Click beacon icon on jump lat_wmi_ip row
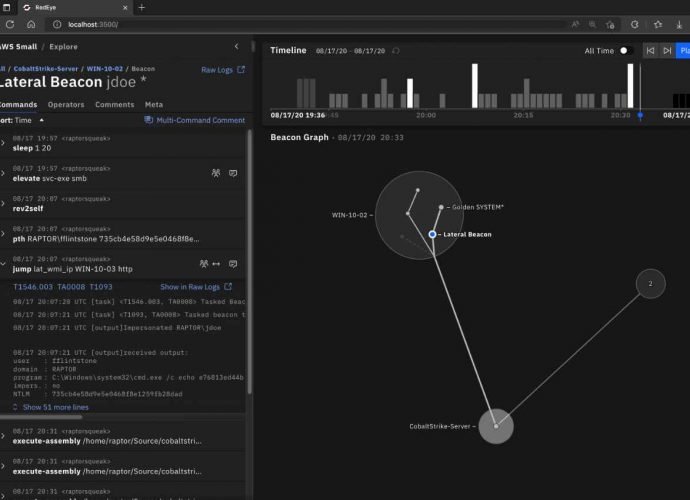Viewport: 690px width, 500px height. click(203, 264)
